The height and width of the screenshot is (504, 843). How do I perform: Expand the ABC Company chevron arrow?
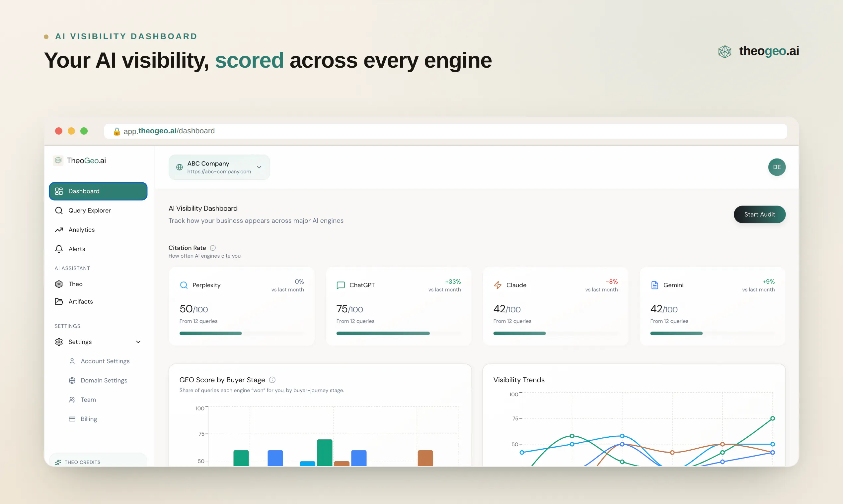tap(259, 167)
